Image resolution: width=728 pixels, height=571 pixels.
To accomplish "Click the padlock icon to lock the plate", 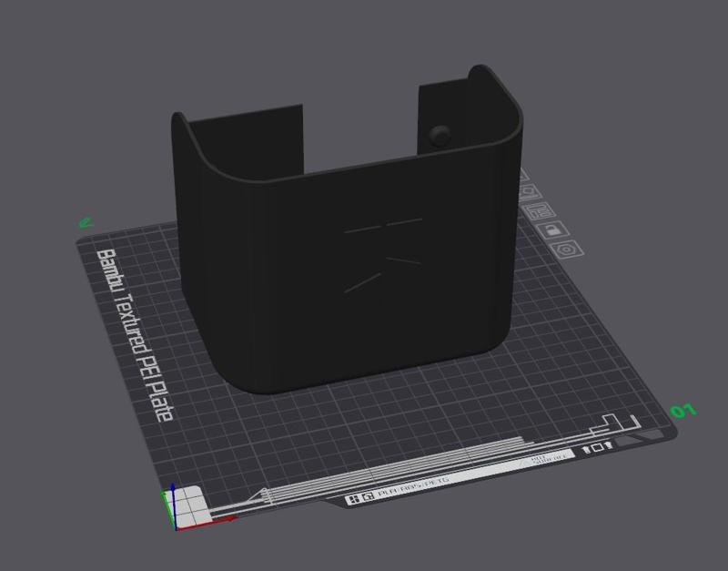I will [554, 230].
